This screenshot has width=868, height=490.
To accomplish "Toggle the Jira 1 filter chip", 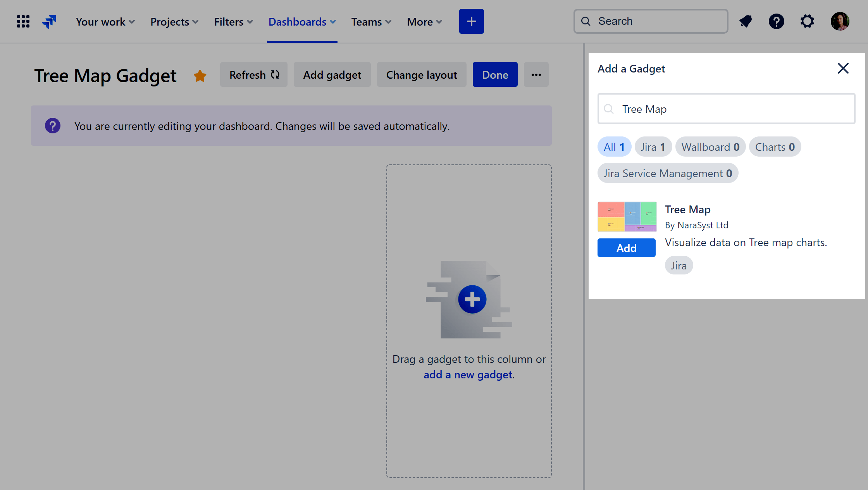I will coord(653,147).
